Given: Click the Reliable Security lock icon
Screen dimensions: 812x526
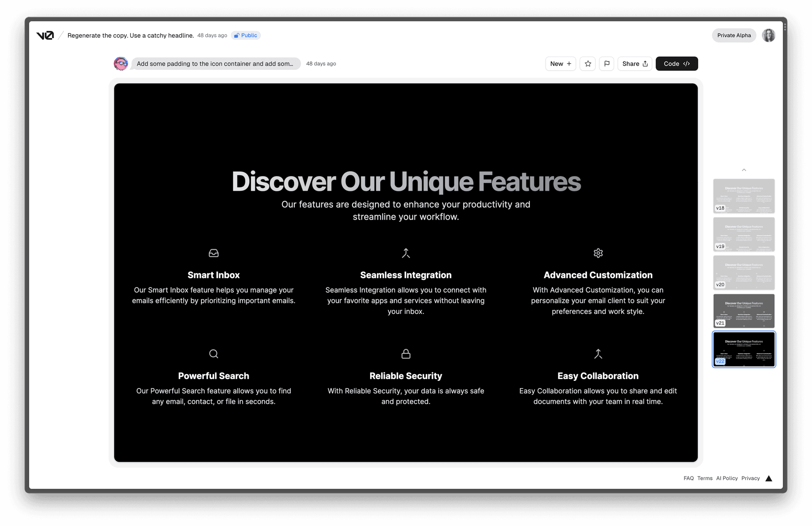Looking at the screenshot, I should click(x=406, y=354).
